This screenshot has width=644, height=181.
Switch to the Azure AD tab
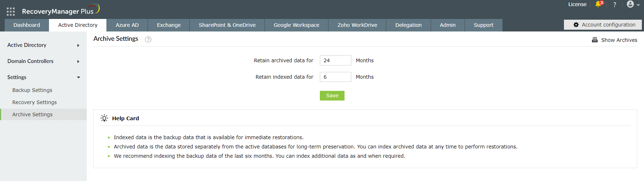tap(127, 25)
